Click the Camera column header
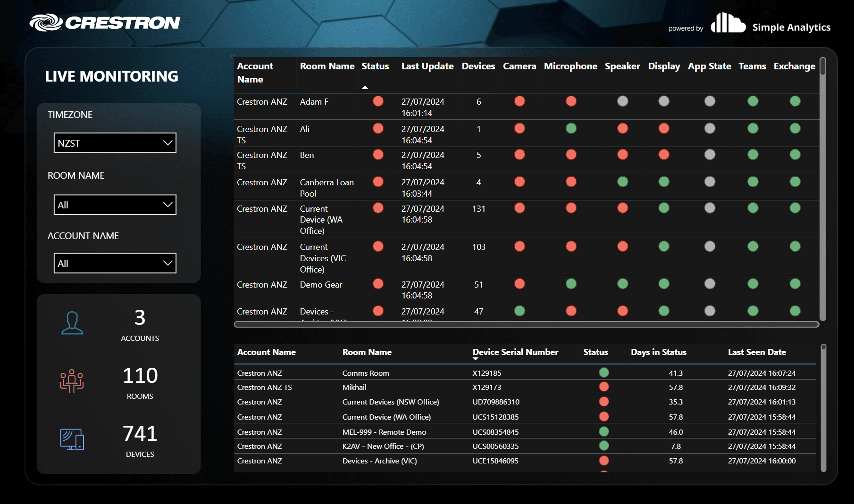The image size is (854, 504). (x=519, y=66)
